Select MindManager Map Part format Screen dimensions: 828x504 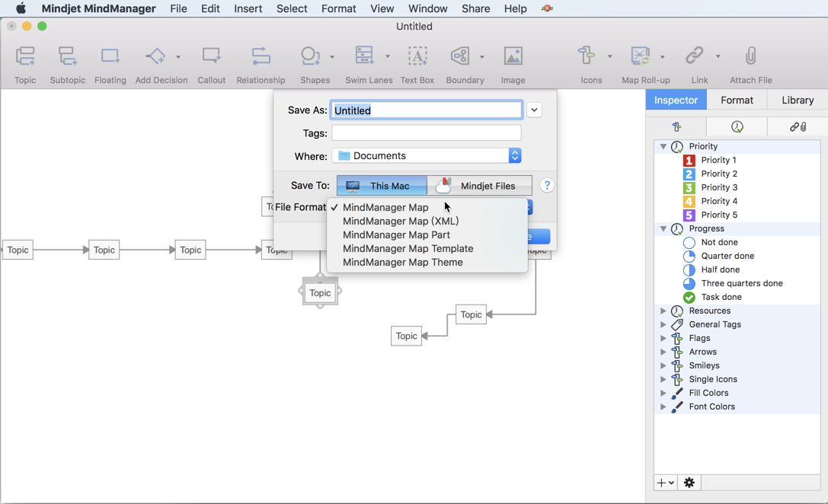pyautogui.click(x=427, y=234)
